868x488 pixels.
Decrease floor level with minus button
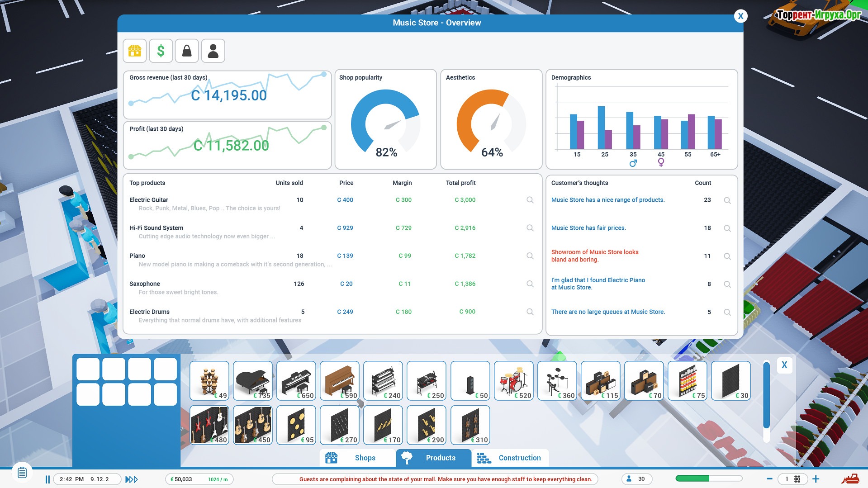point(769,479)
